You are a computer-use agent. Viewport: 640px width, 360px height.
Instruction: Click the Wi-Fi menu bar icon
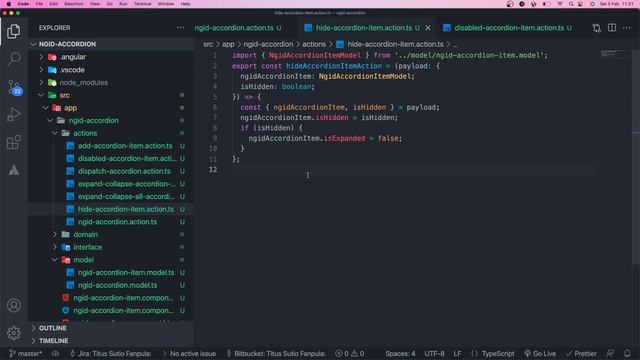tap(560, 4)
